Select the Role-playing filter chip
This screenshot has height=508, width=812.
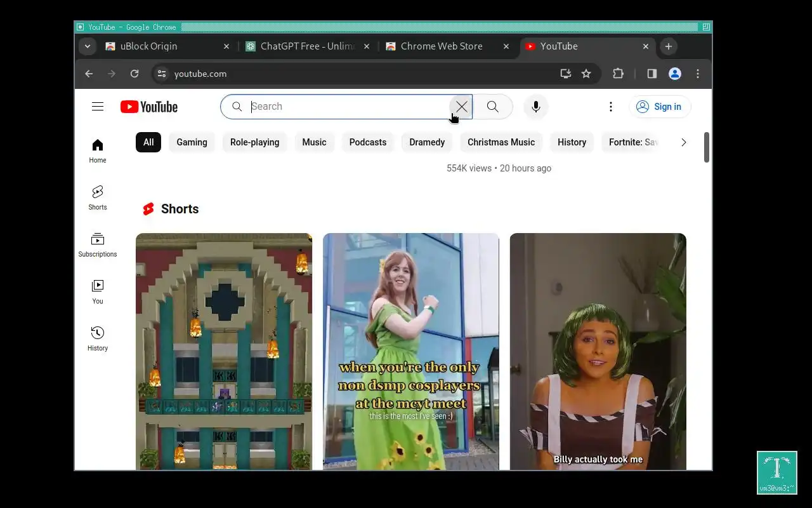tap(254, 142)
